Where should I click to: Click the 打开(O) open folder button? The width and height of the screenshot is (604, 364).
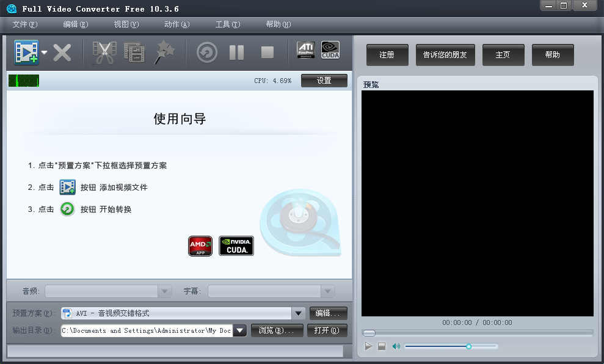[327, 330]
